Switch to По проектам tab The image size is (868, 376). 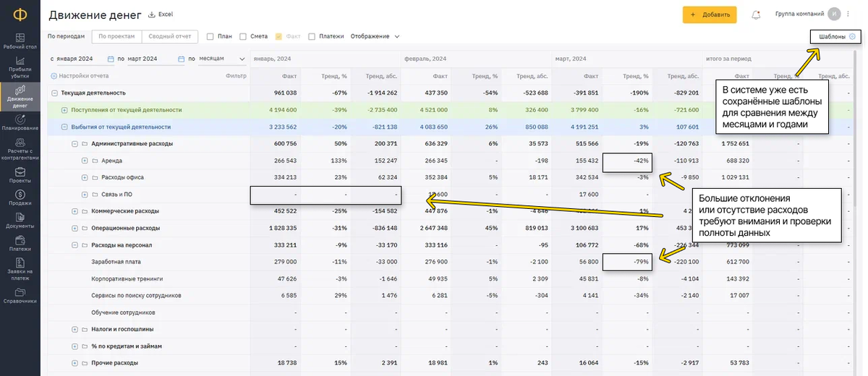click(117, 36)
